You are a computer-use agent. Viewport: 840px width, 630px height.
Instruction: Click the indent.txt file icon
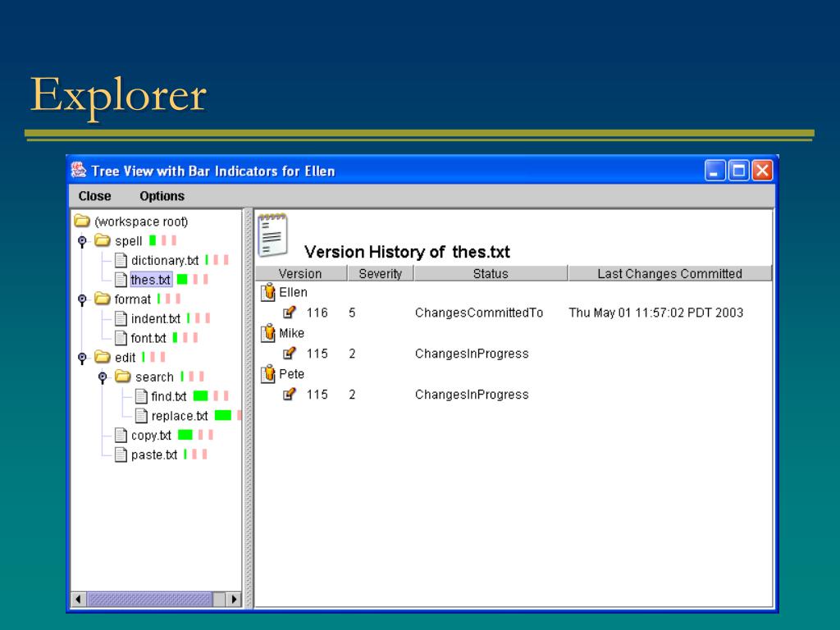pos(121,319)
